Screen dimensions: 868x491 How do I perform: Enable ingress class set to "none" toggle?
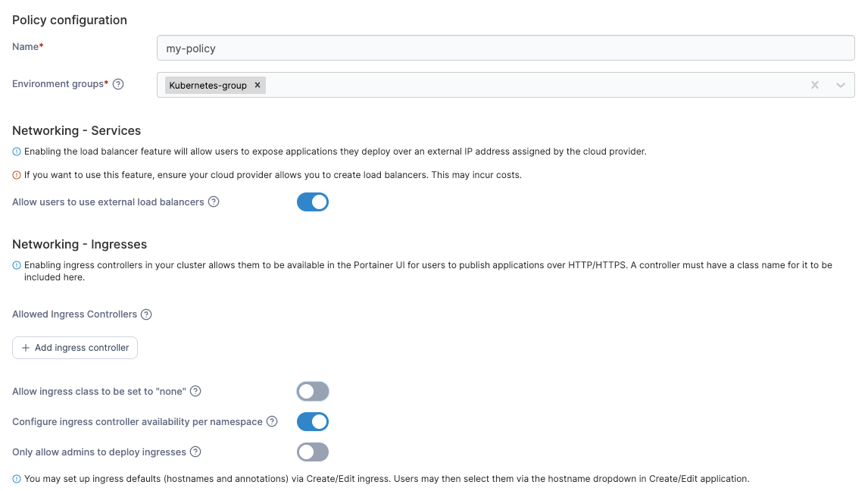tap(313, 392)
